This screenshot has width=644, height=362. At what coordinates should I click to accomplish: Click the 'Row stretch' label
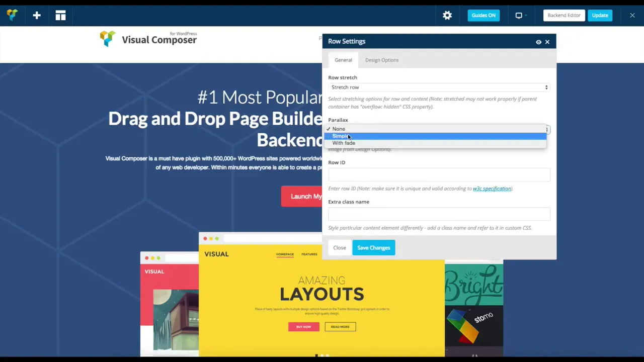point(343,77)
